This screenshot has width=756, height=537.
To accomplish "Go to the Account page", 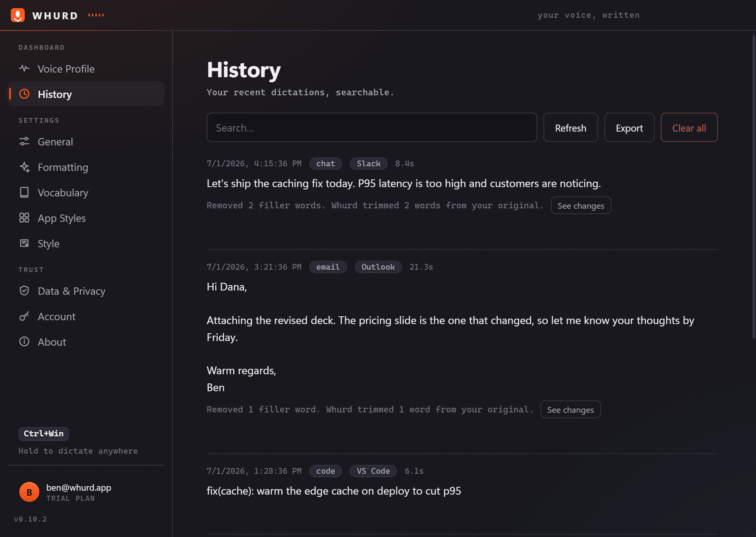I will tap(86, 316).
